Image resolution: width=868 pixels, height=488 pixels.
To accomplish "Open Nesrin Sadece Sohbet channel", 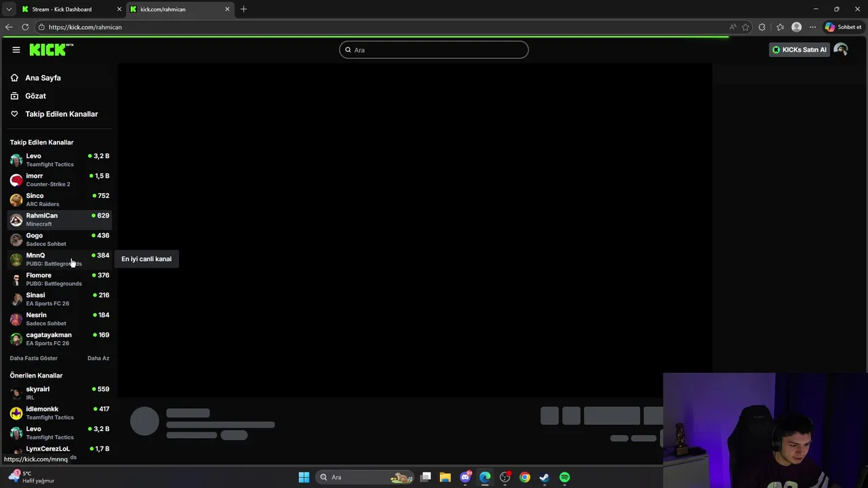I will tap(60, 319).
